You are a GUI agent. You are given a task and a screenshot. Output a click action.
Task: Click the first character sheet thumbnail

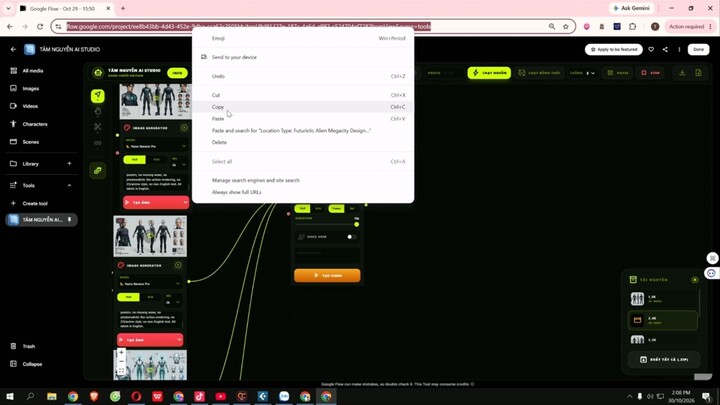click(x=155, y=101)
